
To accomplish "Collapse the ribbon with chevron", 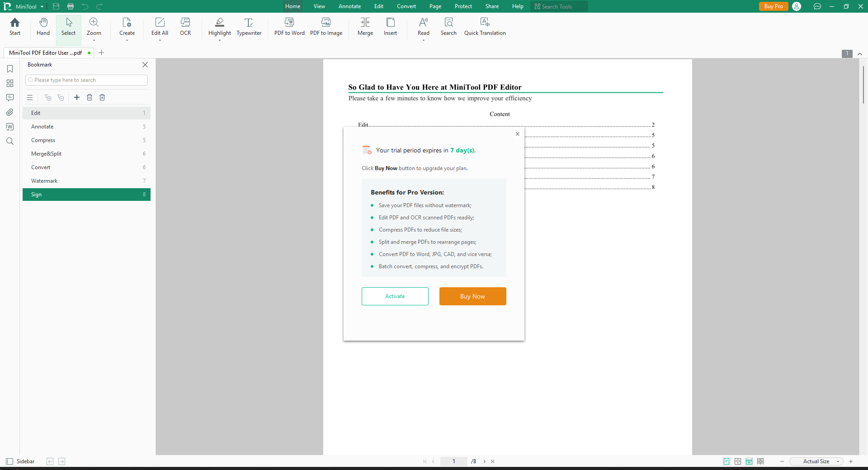I will pyautogui.click(x=860, y=54).
